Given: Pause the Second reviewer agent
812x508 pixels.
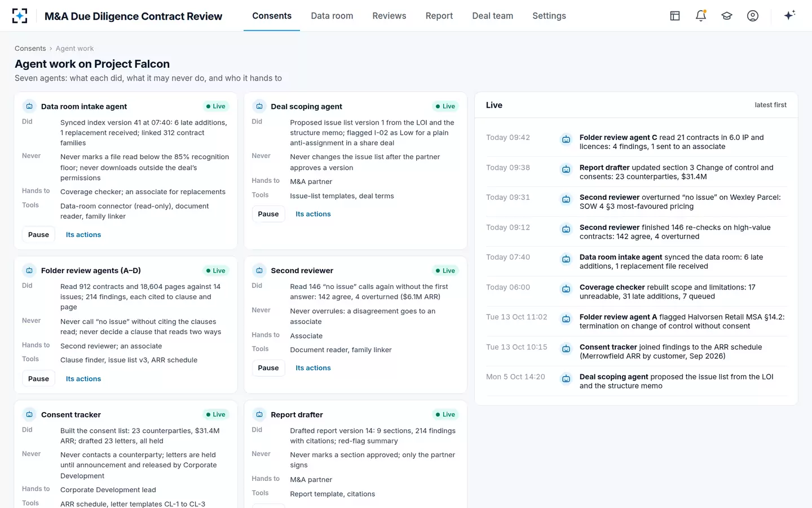Looking at the screenshot, I should [268, 368].
